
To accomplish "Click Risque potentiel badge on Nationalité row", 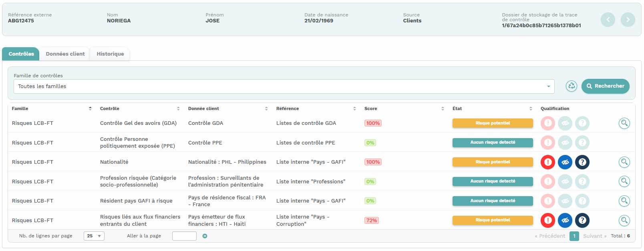I will tap(493, 162).
